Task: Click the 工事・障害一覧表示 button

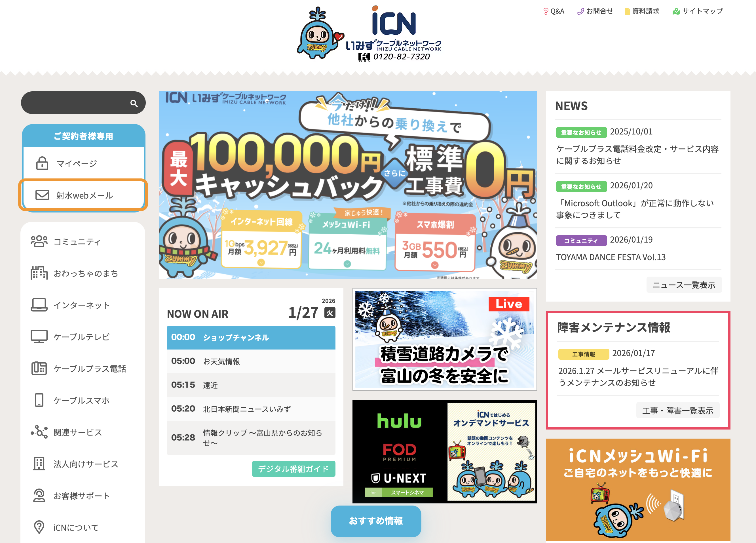Action: (678, 410)
